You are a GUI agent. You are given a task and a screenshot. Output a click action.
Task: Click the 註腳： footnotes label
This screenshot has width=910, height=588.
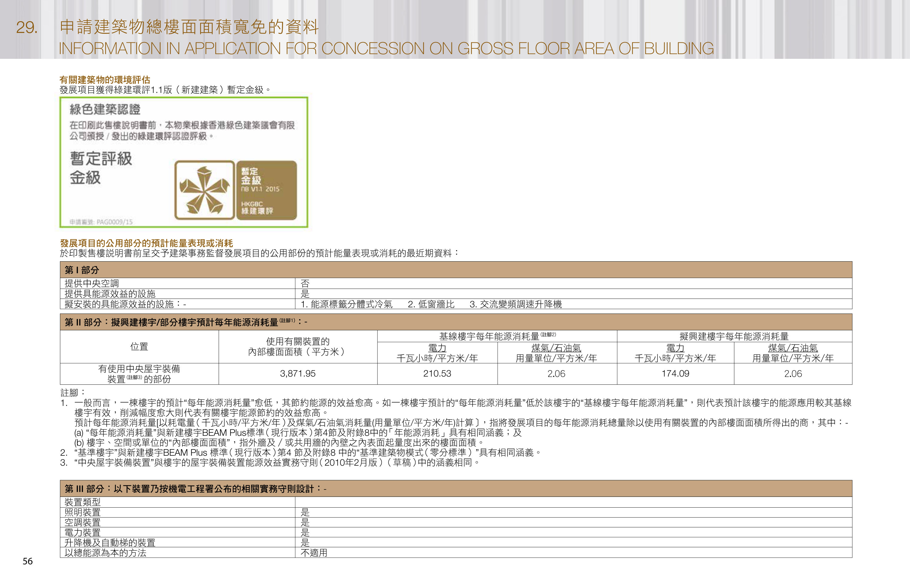click(73, 392)
